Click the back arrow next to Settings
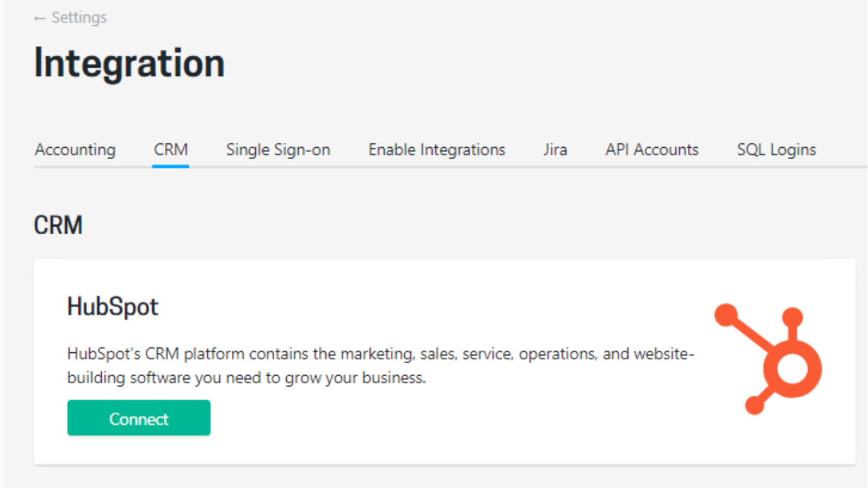The image size is (868, 488). pos(39,17)
